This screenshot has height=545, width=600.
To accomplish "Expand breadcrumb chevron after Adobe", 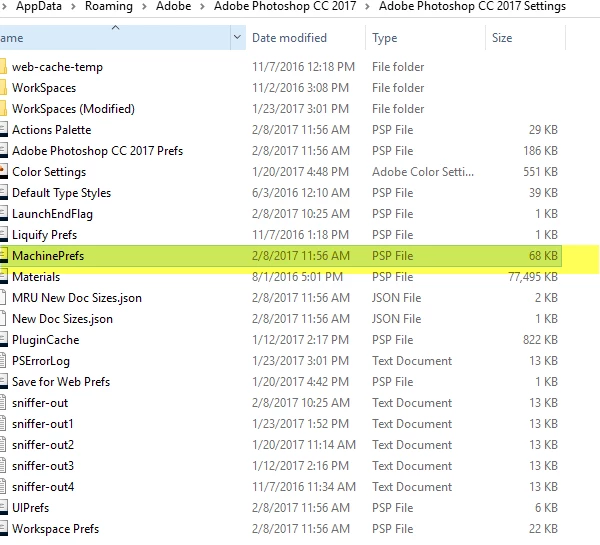I will coord(202,6).
